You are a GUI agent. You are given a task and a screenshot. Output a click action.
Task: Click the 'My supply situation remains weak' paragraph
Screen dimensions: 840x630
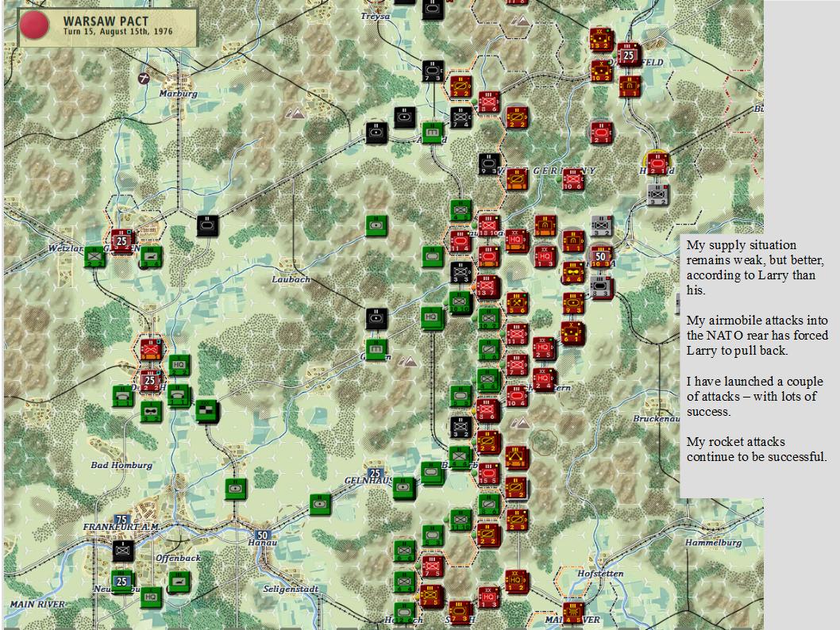[x=757, y=267]
